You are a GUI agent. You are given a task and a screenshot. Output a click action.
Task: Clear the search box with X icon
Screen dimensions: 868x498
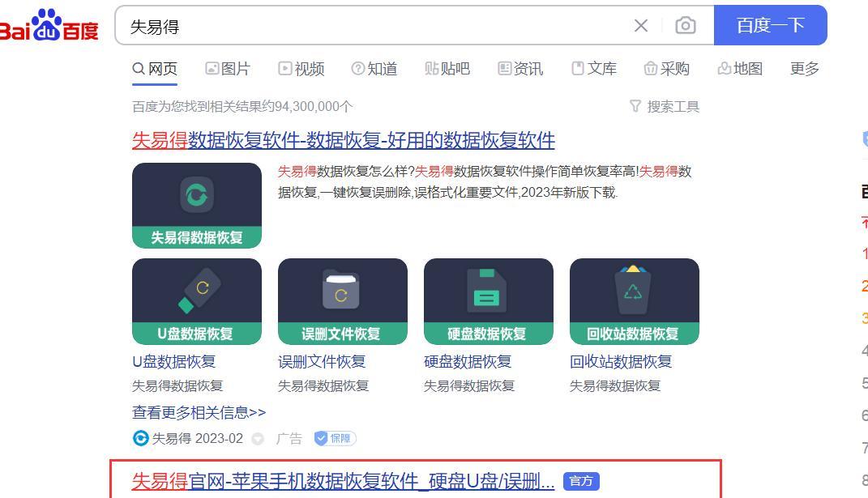pyautogui.click(x=641, y=25)
